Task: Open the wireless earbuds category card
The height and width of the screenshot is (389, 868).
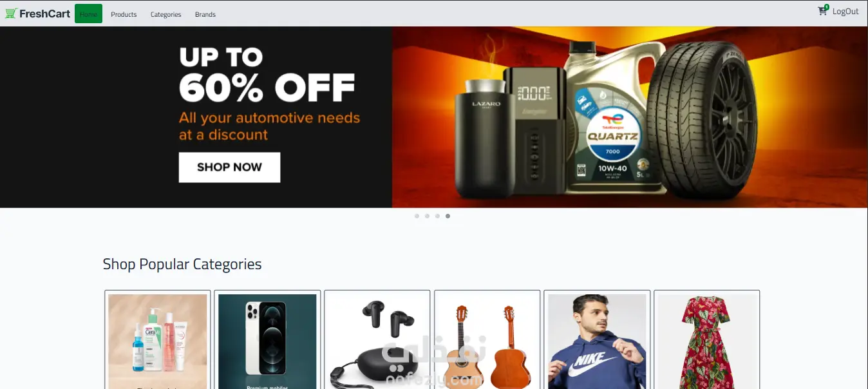Action: pos(377,339)
